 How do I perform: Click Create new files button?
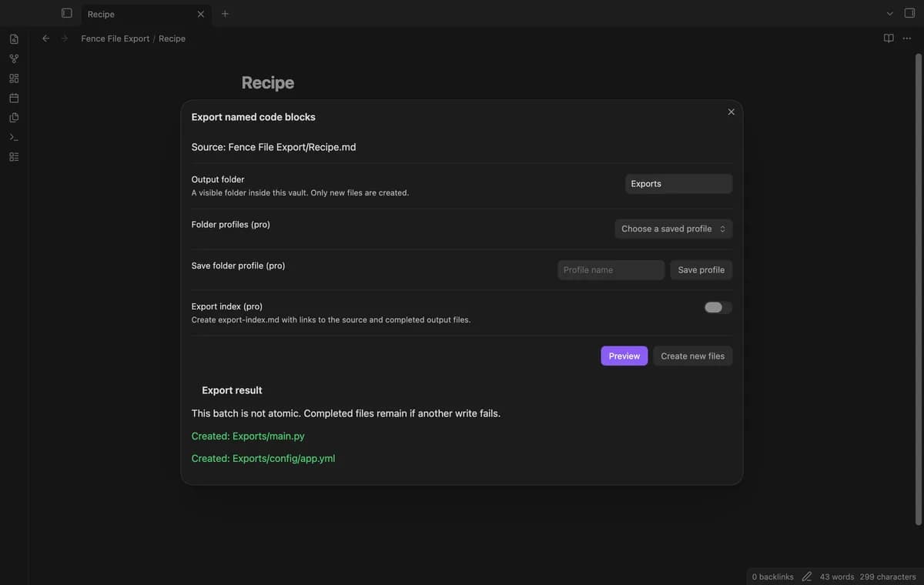point(693,356)
